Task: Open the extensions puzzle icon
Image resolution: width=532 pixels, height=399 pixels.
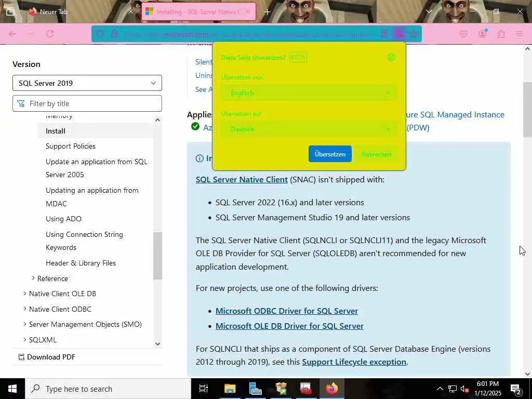Action: pyautogui.click(x=501, y=34)
